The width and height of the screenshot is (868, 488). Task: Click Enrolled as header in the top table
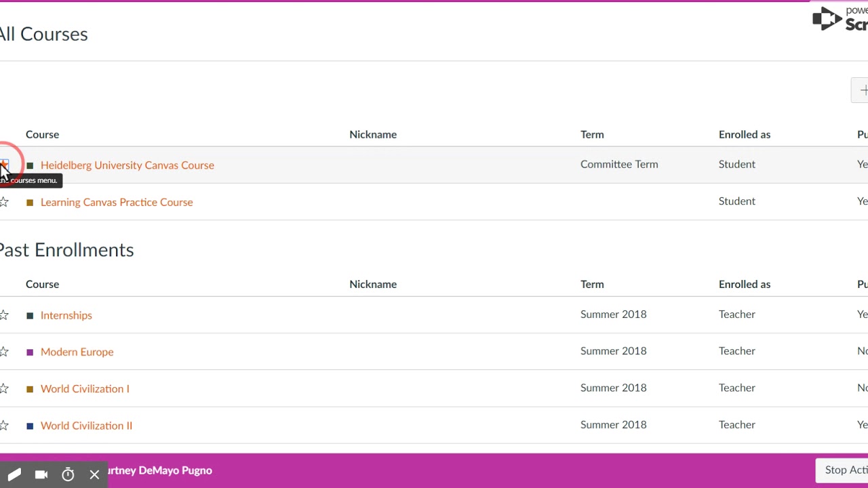[745, 134]
